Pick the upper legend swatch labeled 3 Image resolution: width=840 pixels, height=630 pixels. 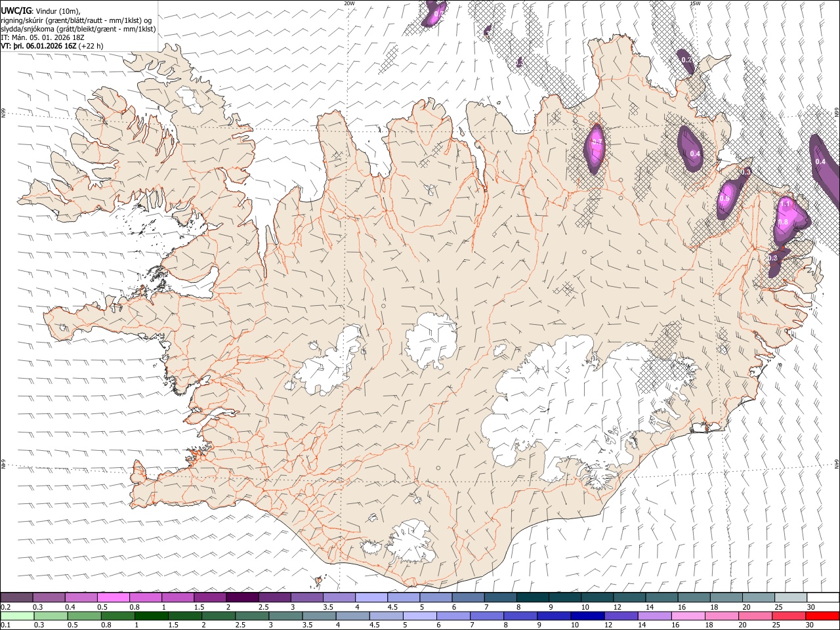307,597
